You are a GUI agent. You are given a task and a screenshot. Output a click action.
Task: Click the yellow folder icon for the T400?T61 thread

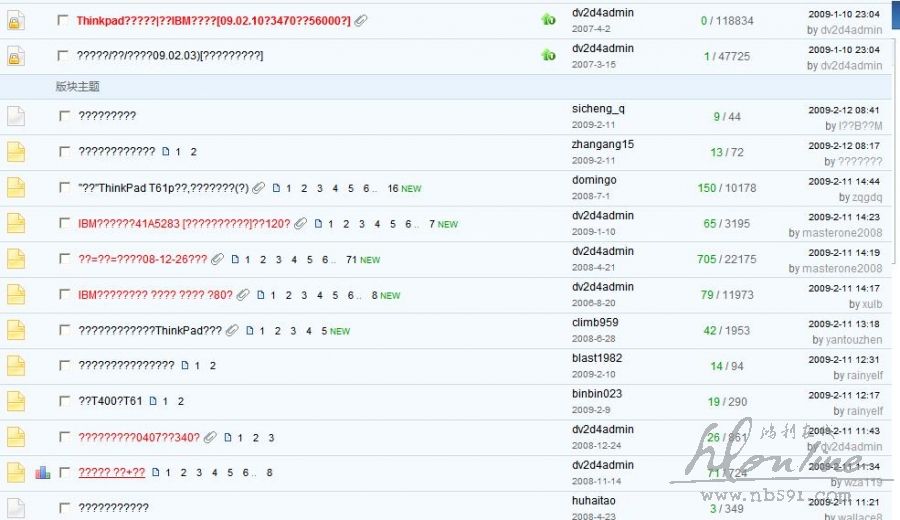[16, 401]
